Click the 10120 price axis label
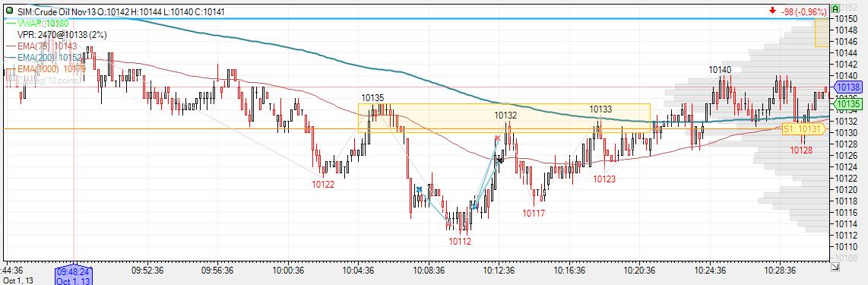The width and height of the screenshot is (868, 285). tap(847, 190)
